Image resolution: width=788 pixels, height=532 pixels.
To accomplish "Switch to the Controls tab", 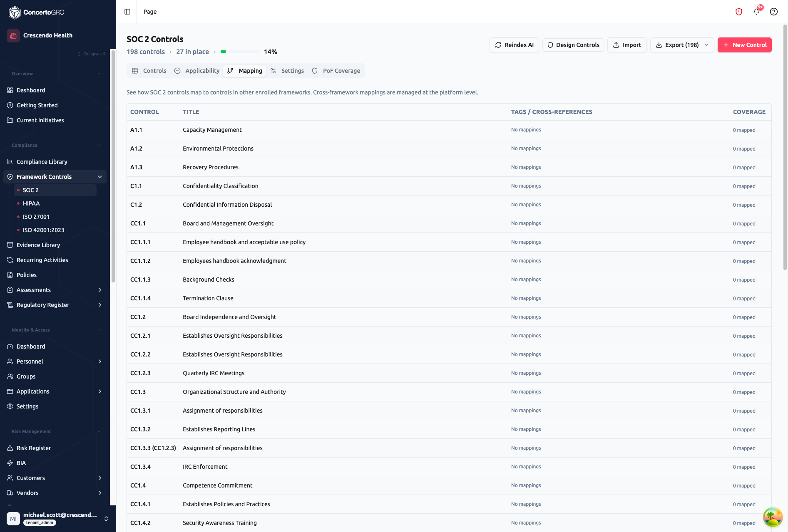I will click(x=149, y=71).
